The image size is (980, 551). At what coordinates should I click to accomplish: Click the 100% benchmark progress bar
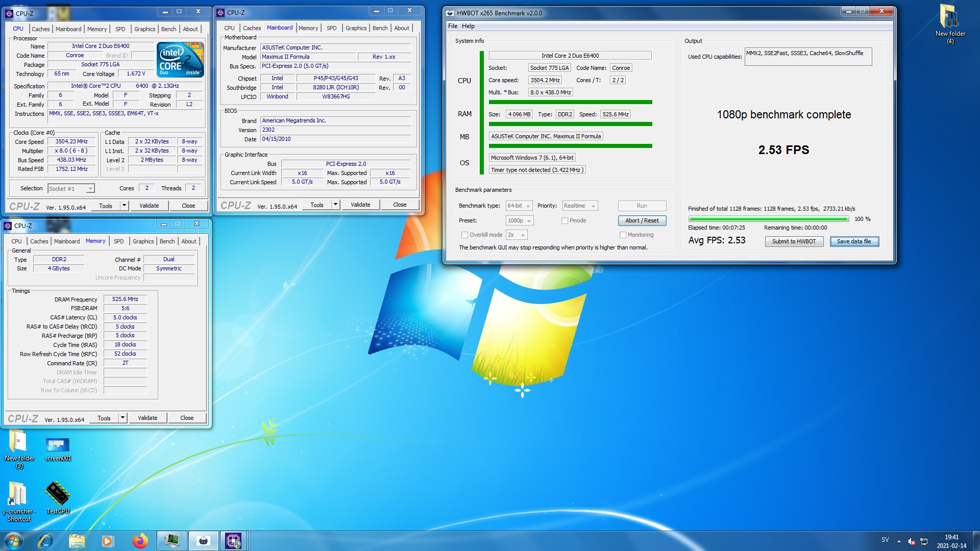pyautogui.click(x=769, y=219)
